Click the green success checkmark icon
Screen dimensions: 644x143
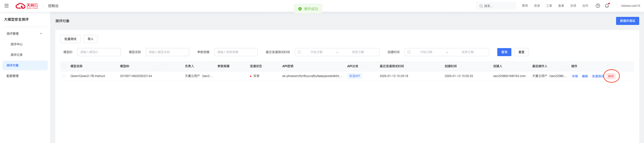pyautogui.click(x=300, y=9)
